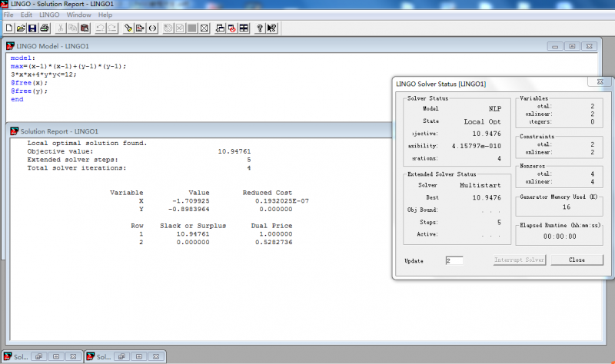Open Find with the flashlight icon
615x364 pixels.
[128, 28]
